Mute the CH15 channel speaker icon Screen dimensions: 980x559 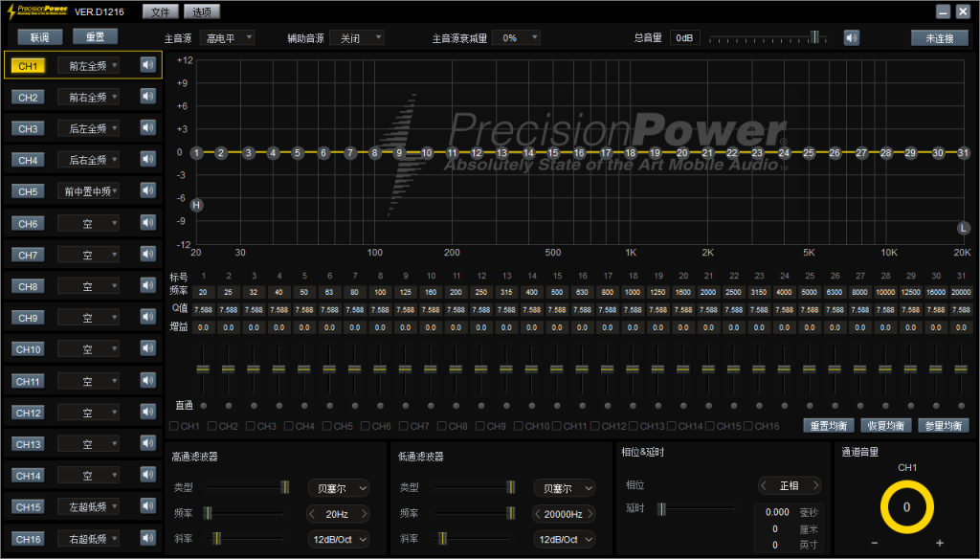(147, 505)
